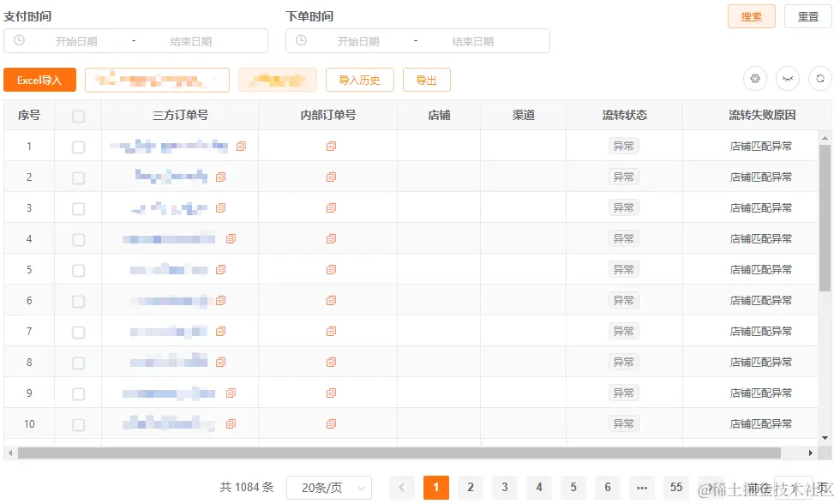Check the checkbox for row 4
This screenshot has width=840, height=504.
point(78,239)
